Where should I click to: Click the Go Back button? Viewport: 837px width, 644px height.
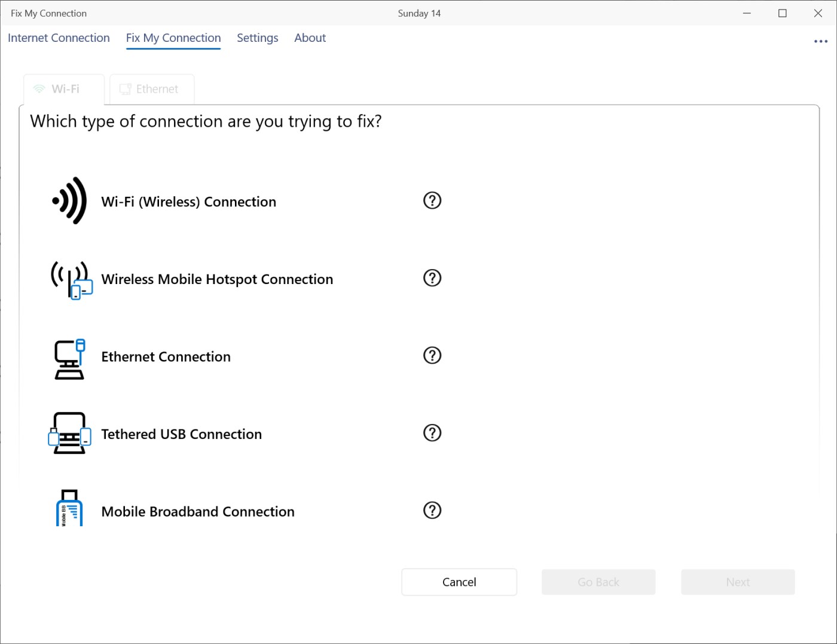point(598,582)
